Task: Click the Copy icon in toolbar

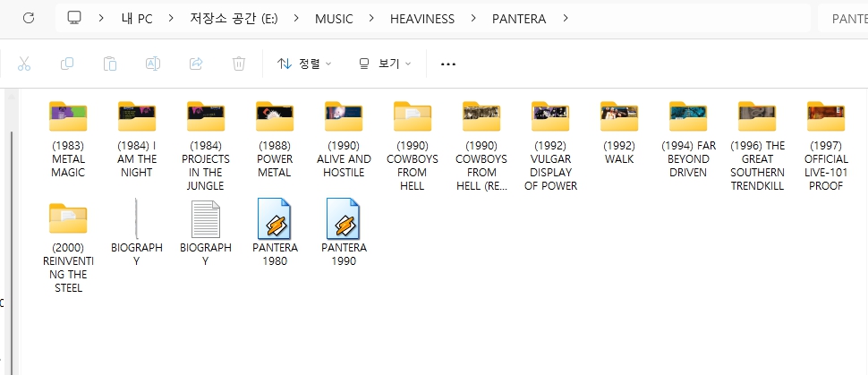Action: pyautogui.click(x=67, y=64)
